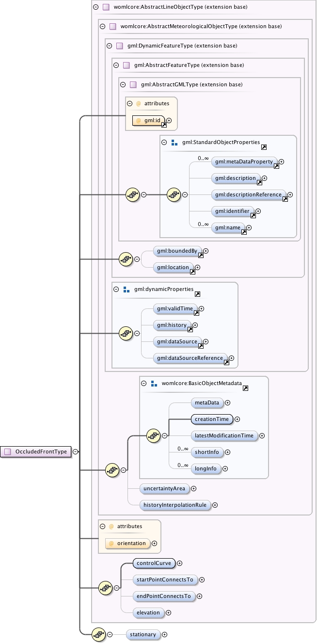The height and width of the screenshot is (644, 317).
Task: Expand gml:name element
Action: pos(249,227)
